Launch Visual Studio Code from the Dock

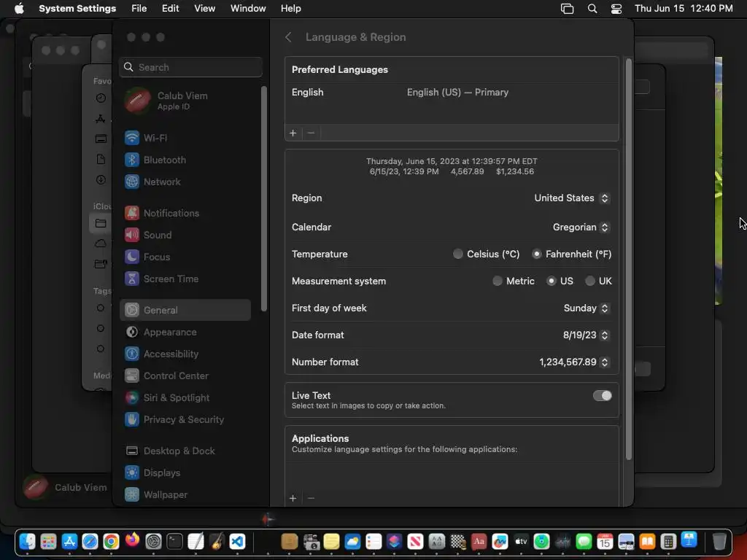click(237, 542)
